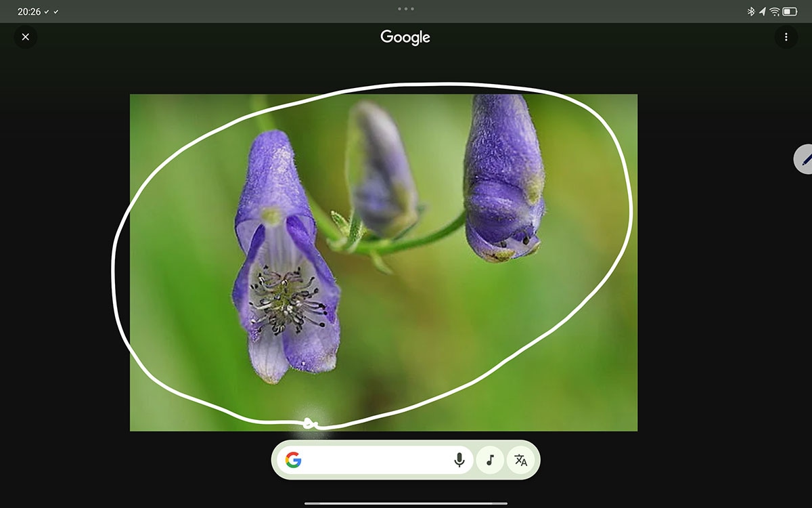Tap the bottom gesture navigation bar

(x=406, y=503)
